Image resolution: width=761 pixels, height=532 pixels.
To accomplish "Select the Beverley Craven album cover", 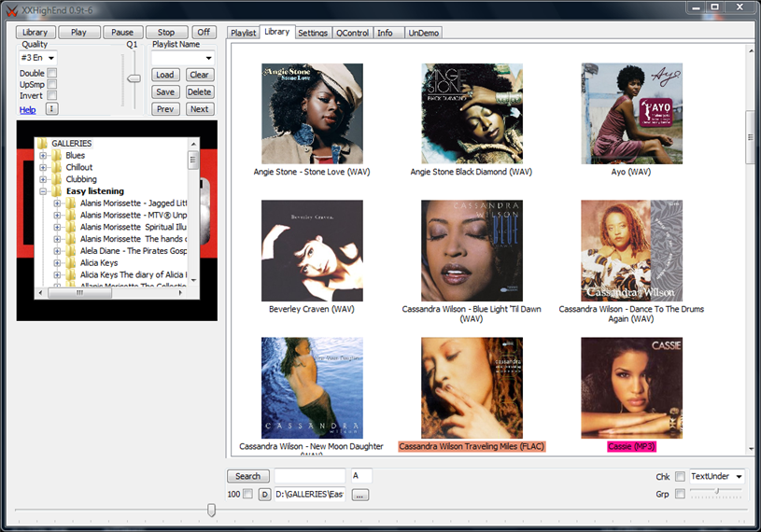I will [312, 251].
